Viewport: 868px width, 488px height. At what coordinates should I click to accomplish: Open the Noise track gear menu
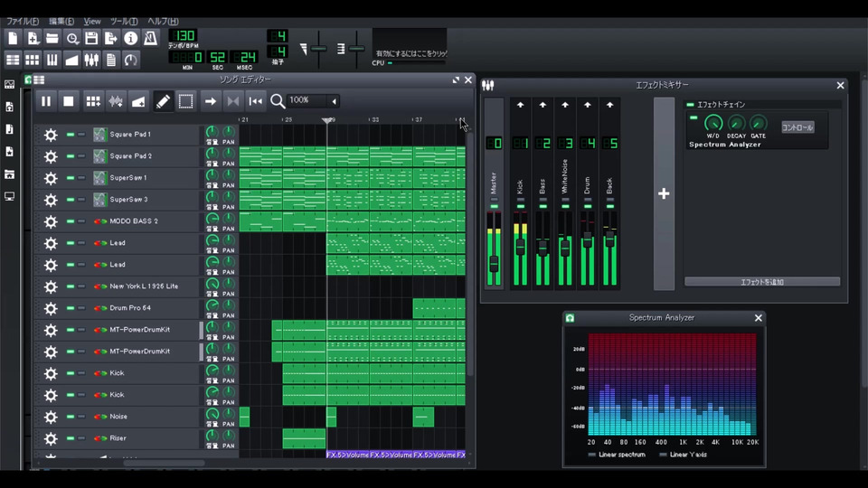[51, 417]
